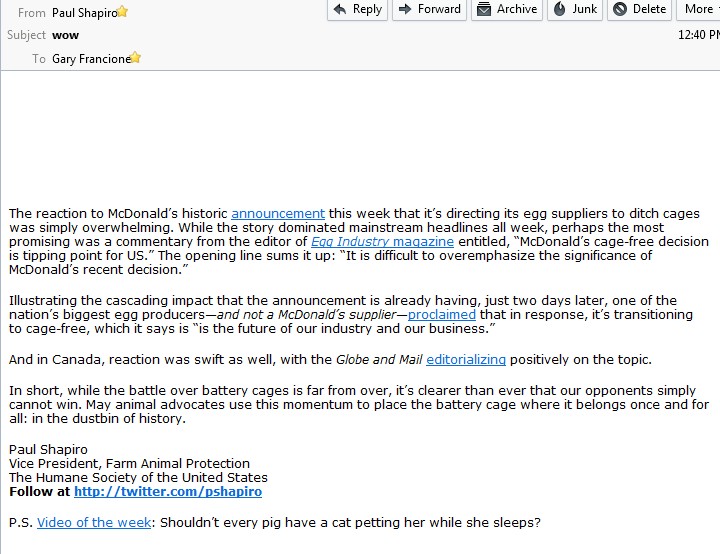Click the forward arrow icon

[404, 9]
